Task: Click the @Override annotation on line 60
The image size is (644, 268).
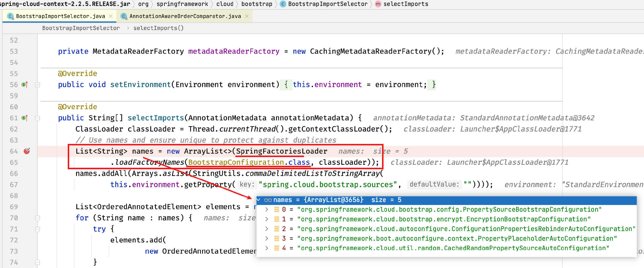Action: [77, 107]
